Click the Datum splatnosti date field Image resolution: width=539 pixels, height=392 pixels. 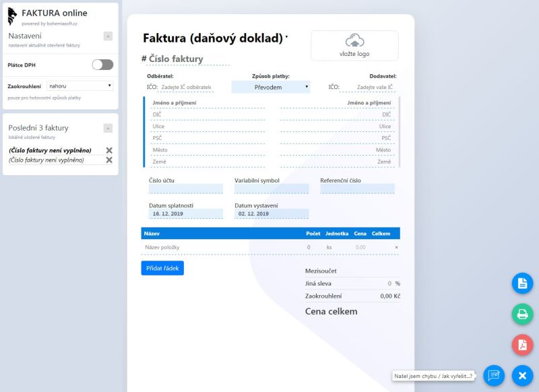(185, 214)
